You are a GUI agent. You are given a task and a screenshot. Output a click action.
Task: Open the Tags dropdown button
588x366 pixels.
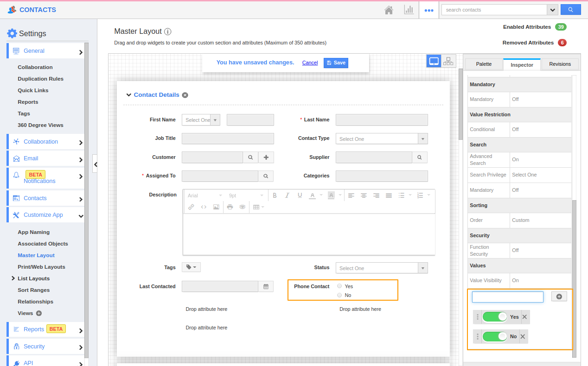click(x=192, y=267)
